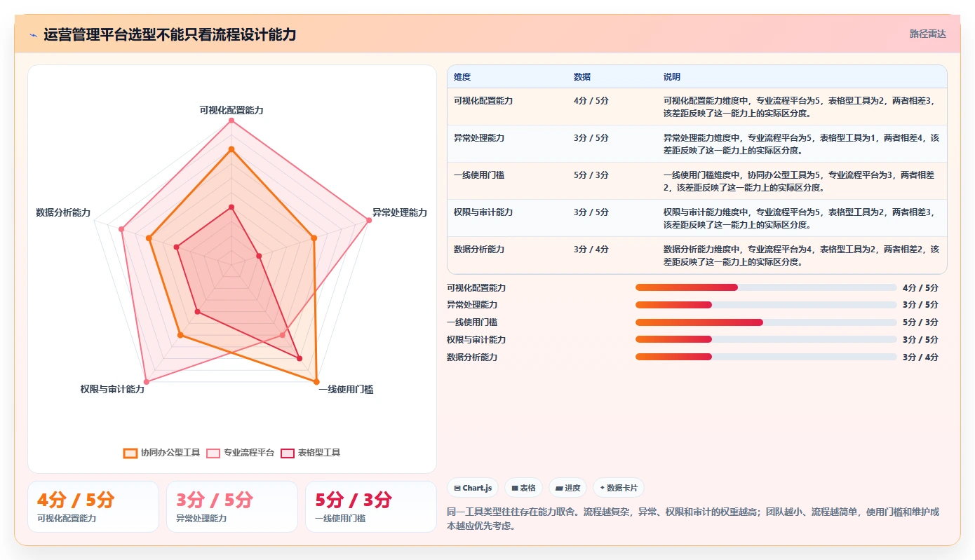Click radar axis label 可视化配置能力
Viewport: 975px width, 560px height.
click(231, 110)
